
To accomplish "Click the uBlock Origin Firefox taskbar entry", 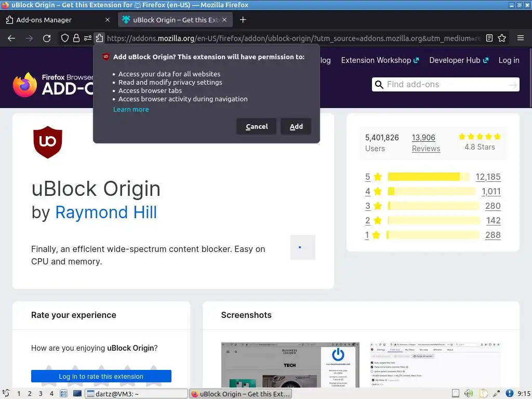I will pos(240,394).
